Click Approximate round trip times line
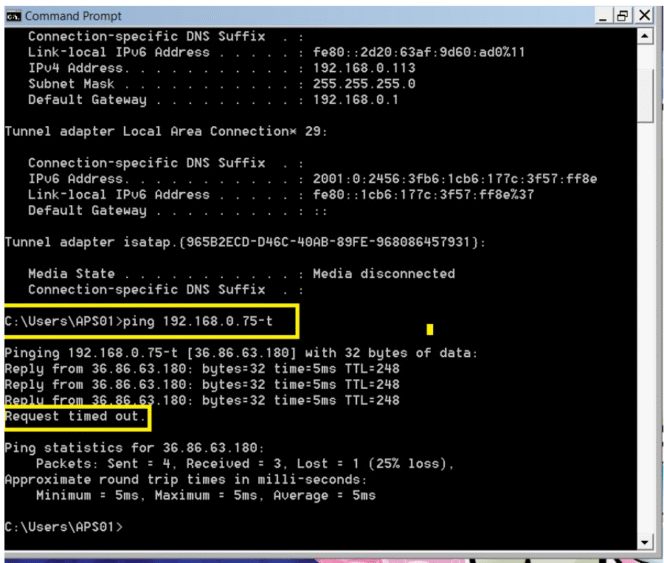The image size is (664, 563). (x=185, y=480)
